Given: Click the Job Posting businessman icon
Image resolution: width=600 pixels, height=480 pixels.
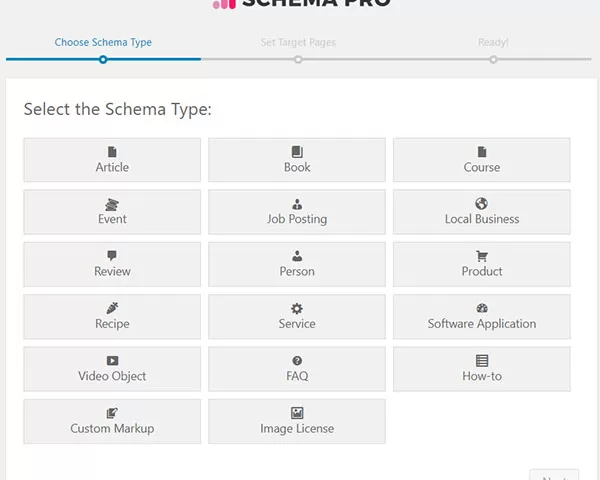Looking at the screenshot, I should [297, 204].
